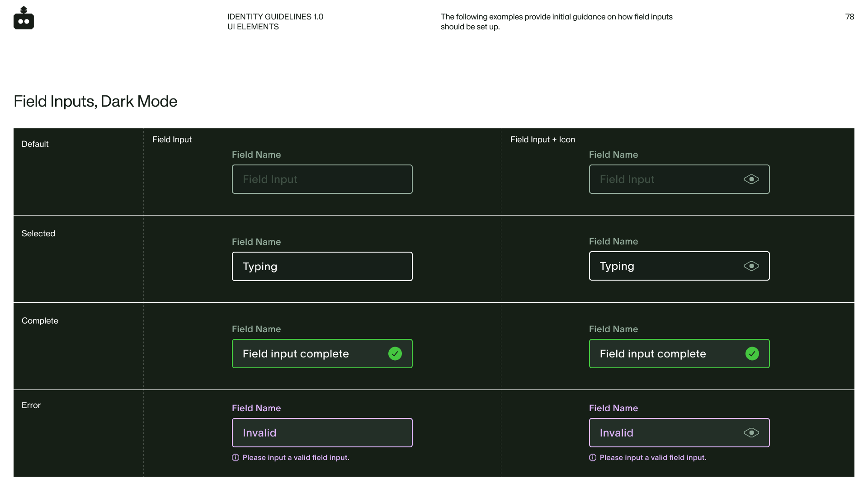The height and width of the screenshot is (488, 868).
Task: Click the Selected Typing field with eye icon
Action: (679, 266)
